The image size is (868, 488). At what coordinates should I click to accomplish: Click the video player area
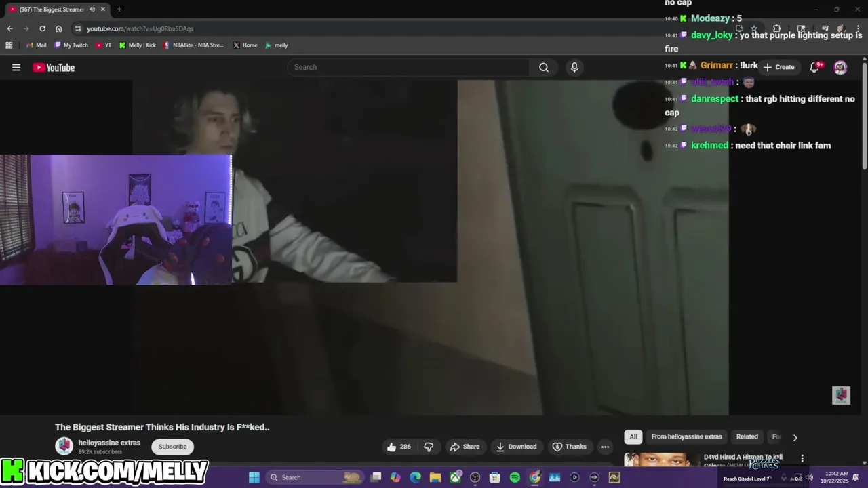[432, 247]
